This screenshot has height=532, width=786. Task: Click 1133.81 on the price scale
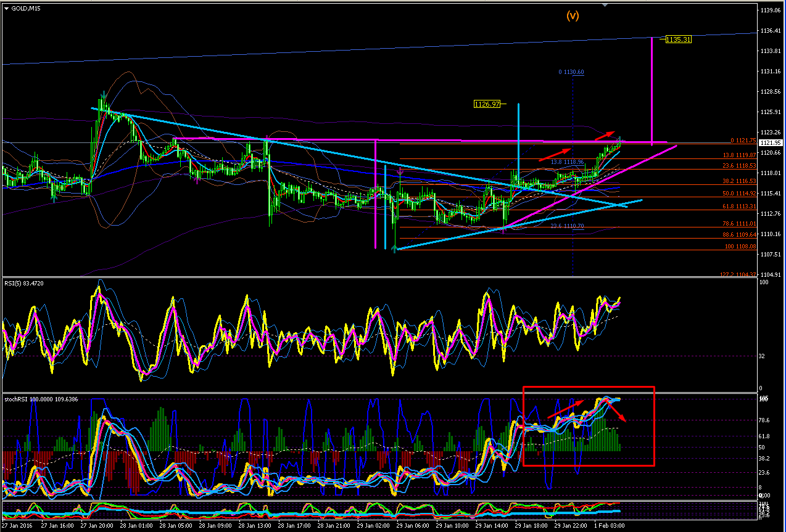[771, 51]
